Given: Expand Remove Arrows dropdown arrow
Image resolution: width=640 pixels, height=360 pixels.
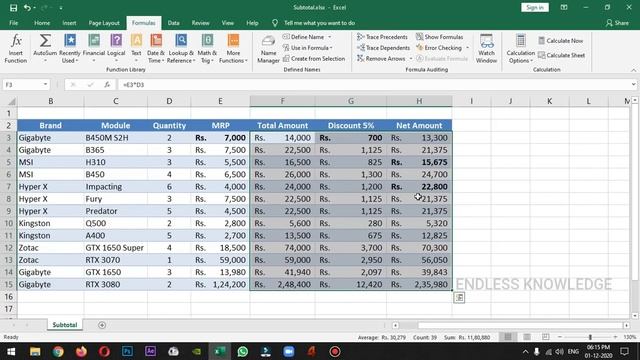Looking at the screenshot, I should click(411, 59).
